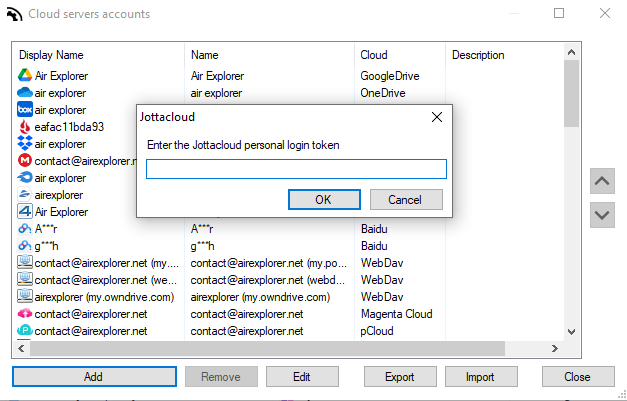Click the 4shared icon beside Air Explorer
This screenshot has height=401, width=627.
tap(25, 211)
